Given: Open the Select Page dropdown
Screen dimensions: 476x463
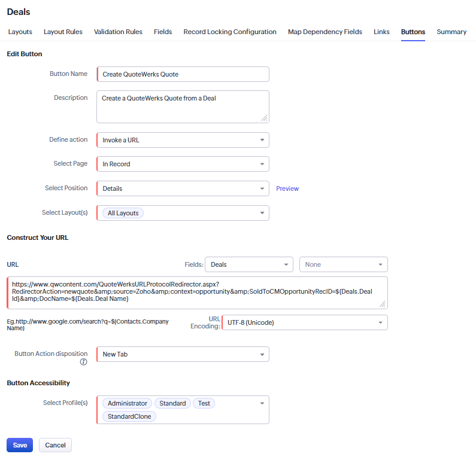Looking at the screenshot, I should 183,164.
